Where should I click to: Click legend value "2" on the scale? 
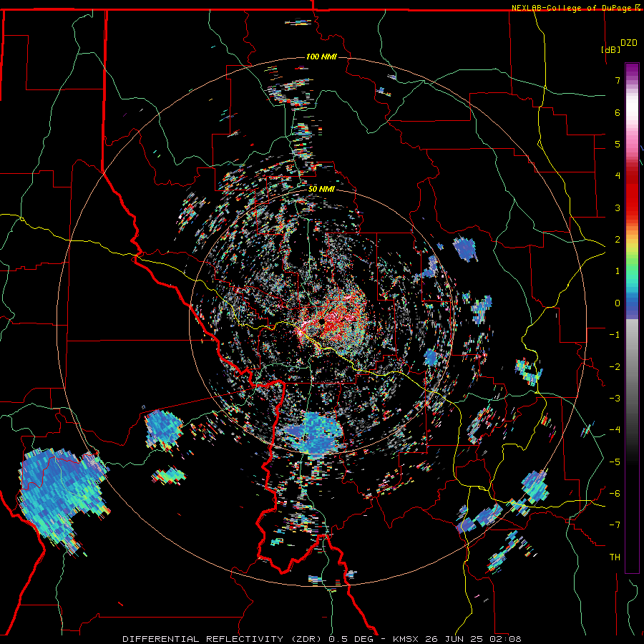coord(618,240)
